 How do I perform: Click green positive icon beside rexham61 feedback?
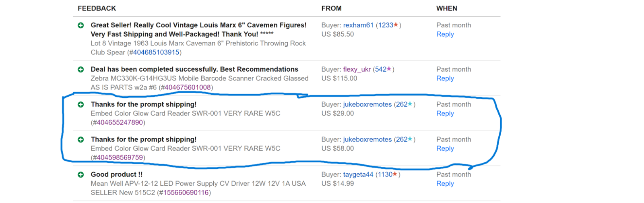coord(81,25)
